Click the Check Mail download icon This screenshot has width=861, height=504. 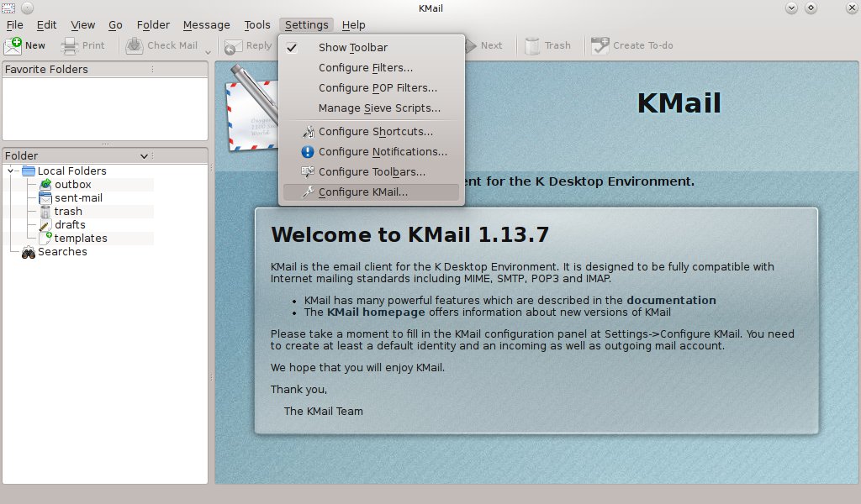click(x=135, y=46)
